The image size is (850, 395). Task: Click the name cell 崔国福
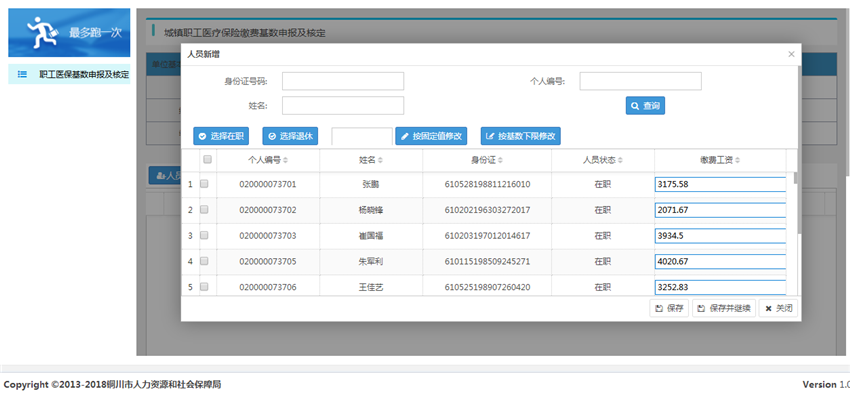[371, 236]
